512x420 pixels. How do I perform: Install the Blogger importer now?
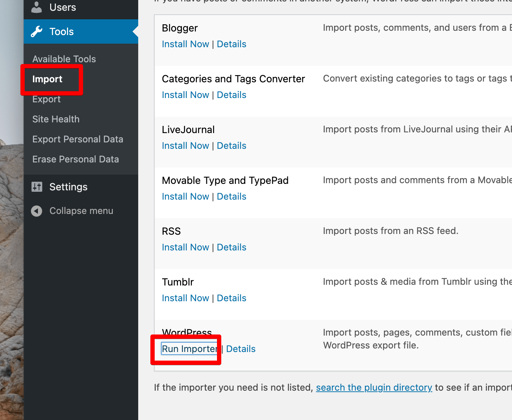click(x=185, y=44)
